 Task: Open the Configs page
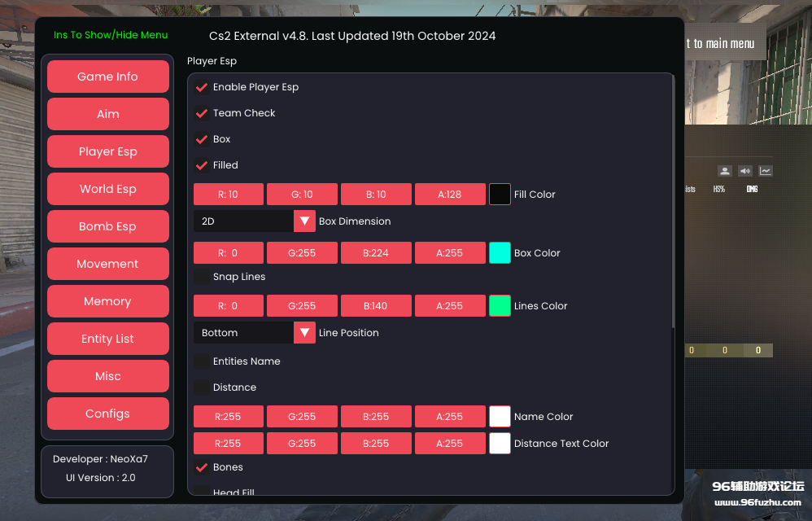[x=108, y=414]
